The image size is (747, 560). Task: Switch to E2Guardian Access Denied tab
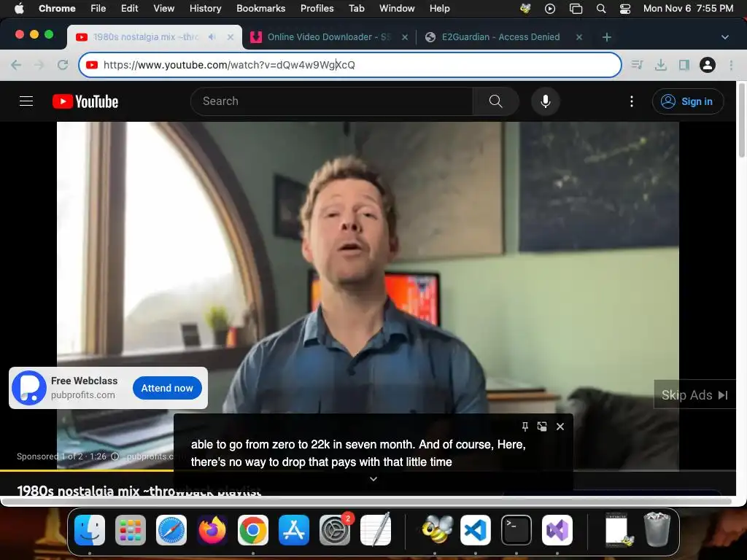coord(500,36)
